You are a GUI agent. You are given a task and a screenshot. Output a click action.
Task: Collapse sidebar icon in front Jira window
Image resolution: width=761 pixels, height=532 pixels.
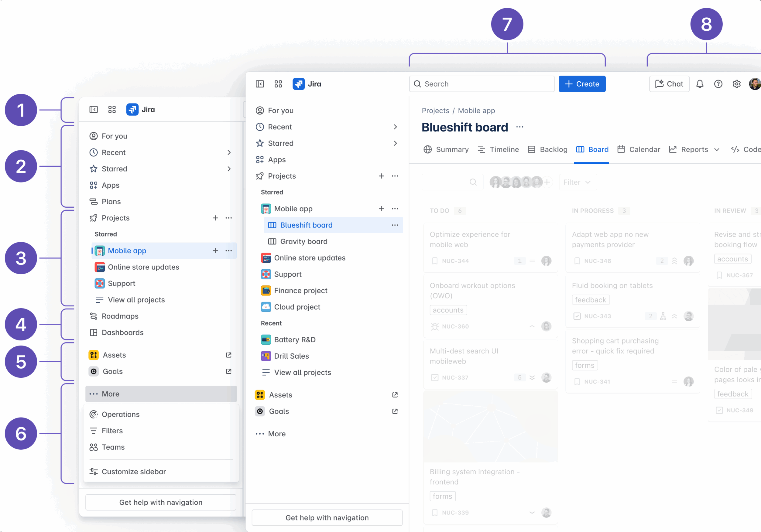260,84
